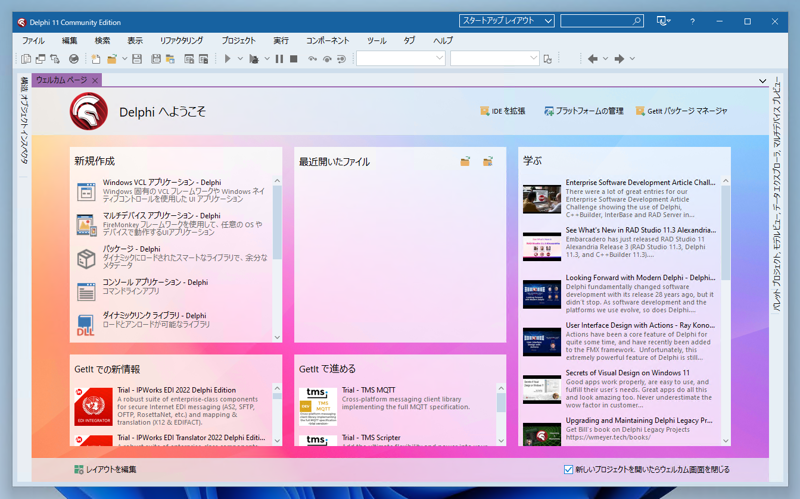
Task: Click the question mark help icon
Action: 692,21
